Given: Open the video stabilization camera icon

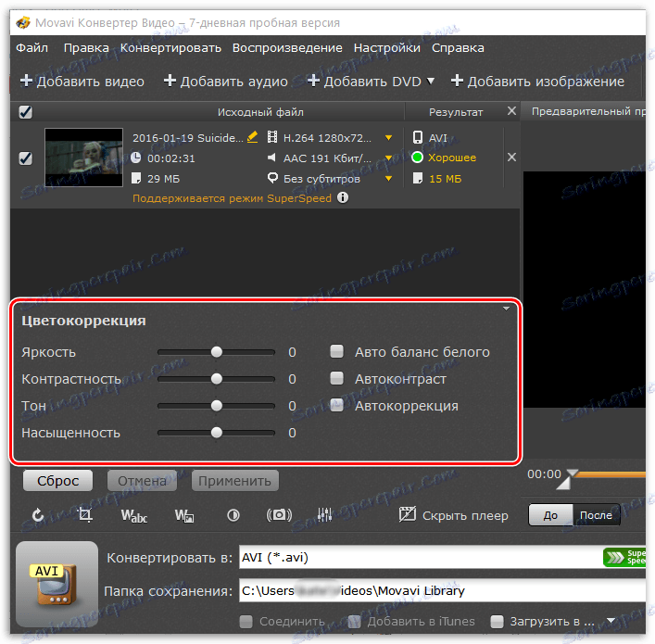Looking at the screenshot, I should (279, 515).
